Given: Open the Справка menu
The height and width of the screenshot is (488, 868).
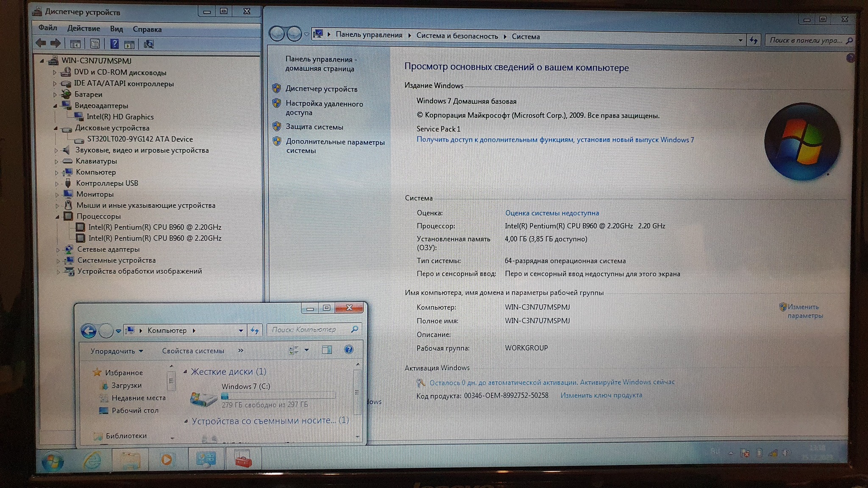Looking at the screenshot, I should tap(147, 29).
